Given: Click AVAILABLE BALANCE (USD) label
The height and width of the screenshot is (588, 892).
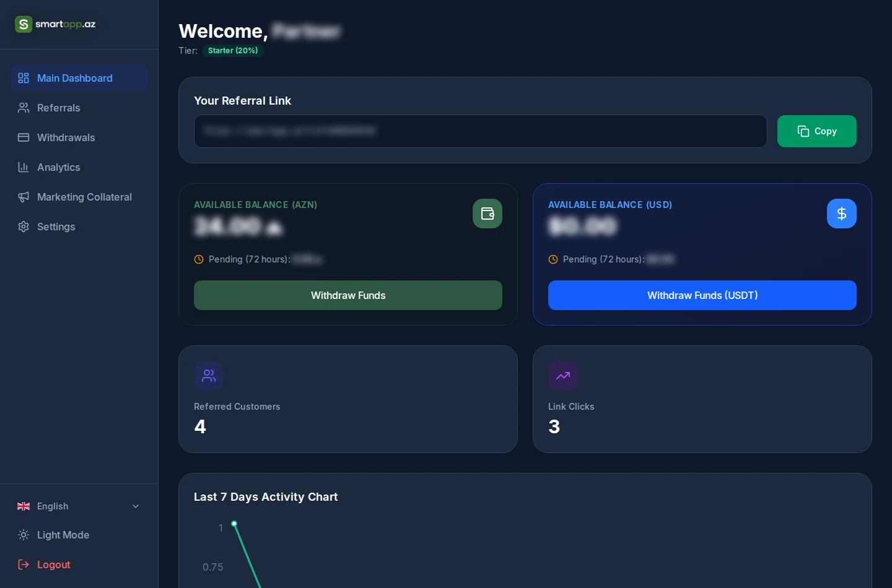Looking at the screenshot, I should point(610,205).
